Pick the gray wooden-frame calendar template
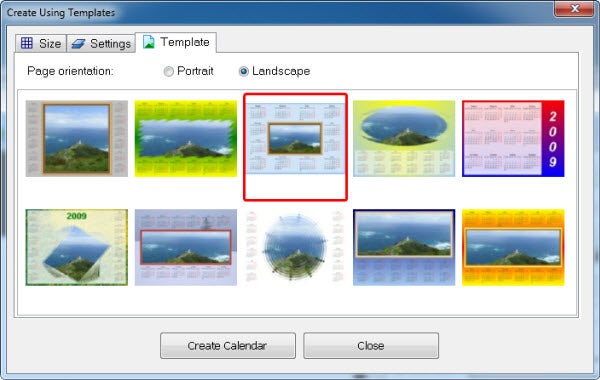This screenshot has height=380, width=600. (77, 139)
